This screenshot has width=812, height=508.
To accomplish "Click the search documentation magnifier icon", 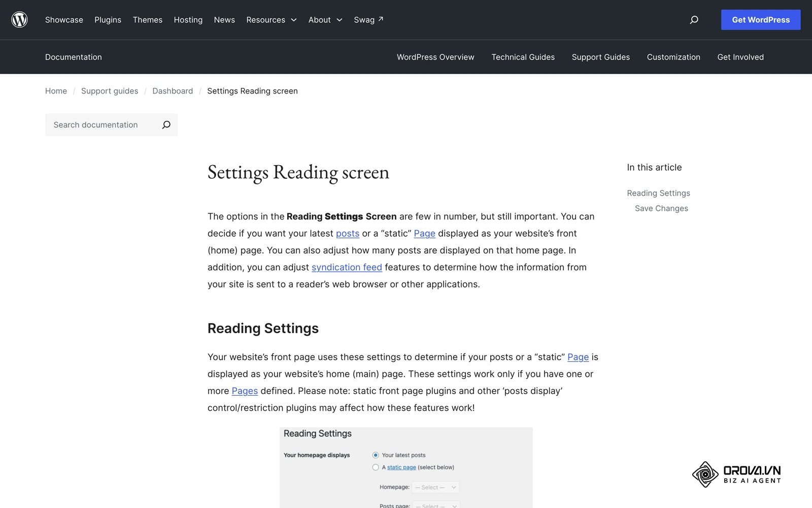I will [x=166, y=125].
